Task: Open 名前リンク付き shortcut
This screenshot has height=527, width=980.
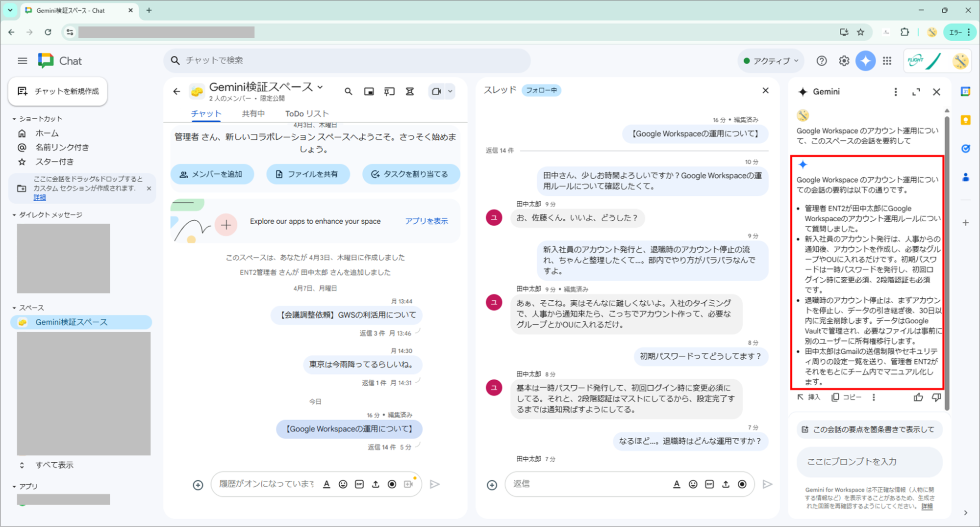Action: click(x=62, y=147)
